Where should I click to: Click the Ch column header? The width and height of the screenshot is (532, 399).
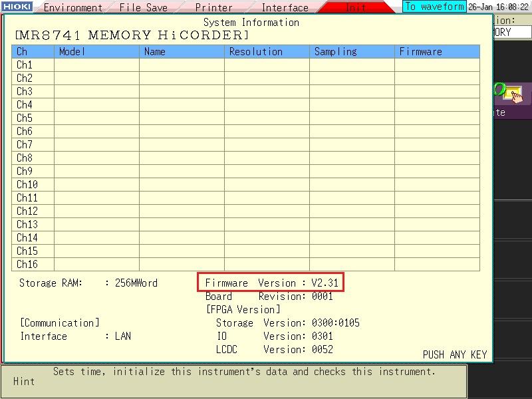tap(33, 52)
